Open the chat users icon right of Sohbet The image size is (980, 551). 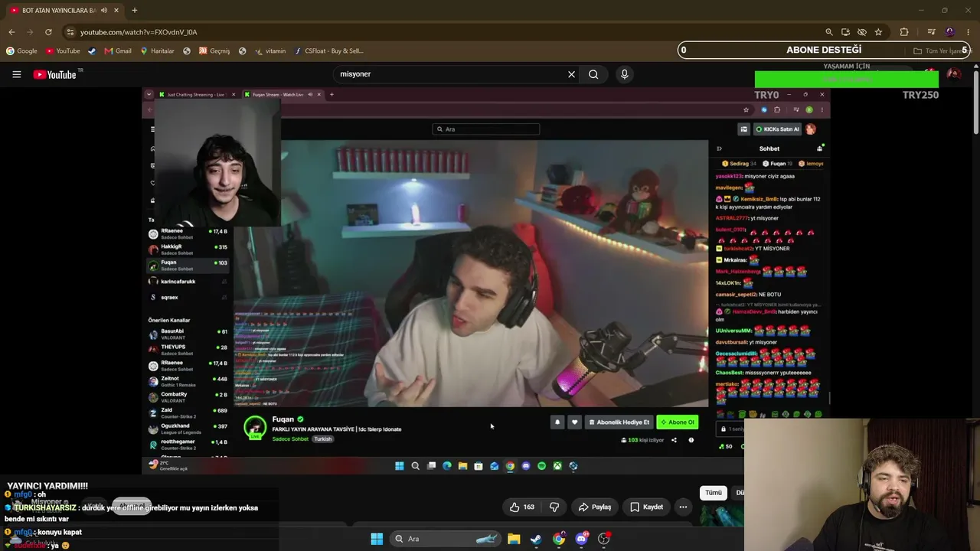[820, 148]
